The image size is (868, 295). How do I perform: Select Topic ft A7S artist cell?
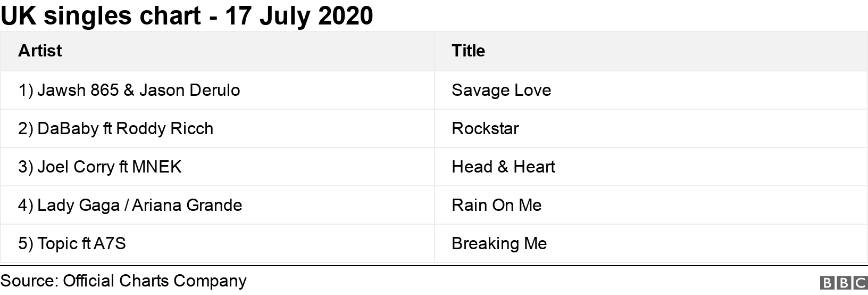click(x=217, y=243)
